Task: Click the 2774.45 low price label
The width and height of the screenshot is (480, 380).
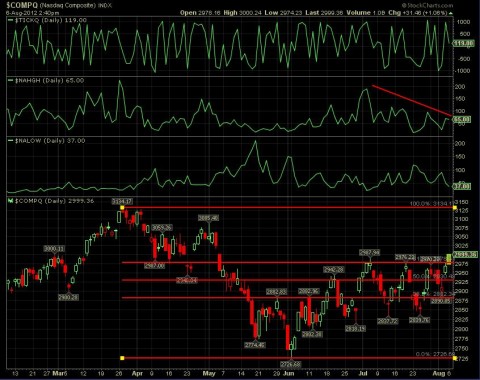Action: click(255, 345)
